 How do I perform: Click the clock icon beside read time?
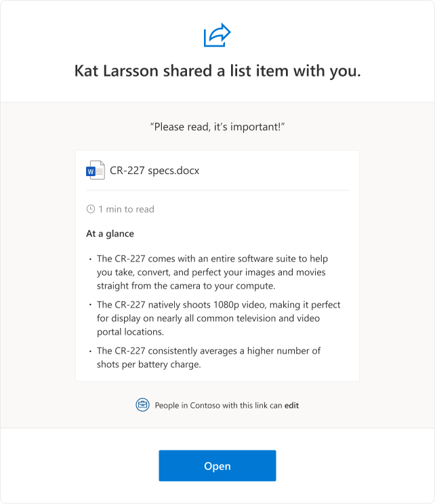tap(91, 209)
